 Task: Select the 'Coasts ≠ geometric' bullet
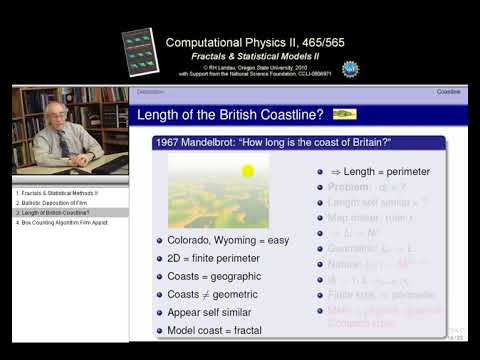[x=212, y=294]
